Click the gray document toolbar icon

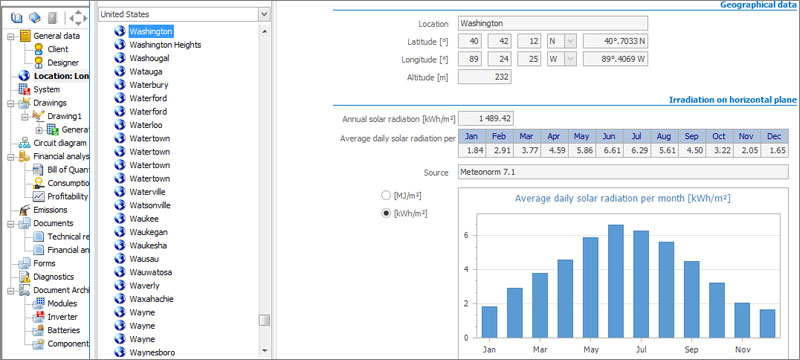click(x=53, y=18)
